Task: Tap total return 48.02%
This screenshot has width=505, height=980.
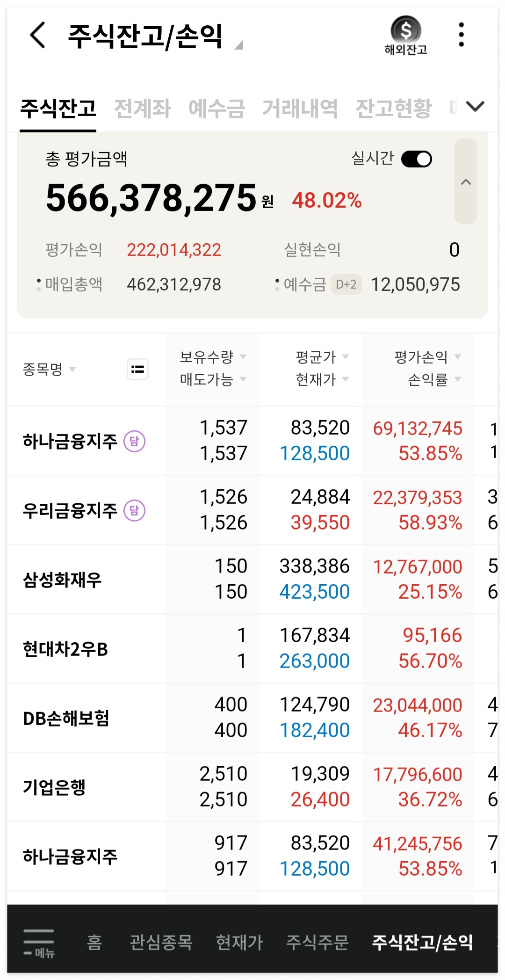Action: click(x=327, y=201)
